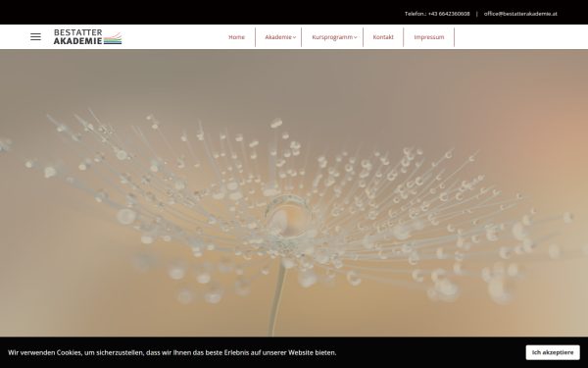Screen dimensions: 588x368
Task: Click the large water droplet in image
Action: click(288, 217)
